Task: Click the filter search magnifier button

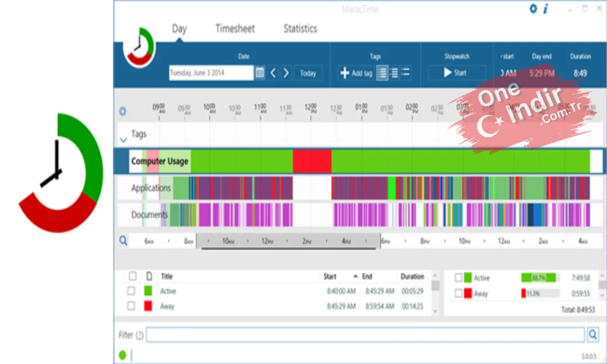Action: click(593, 334)
